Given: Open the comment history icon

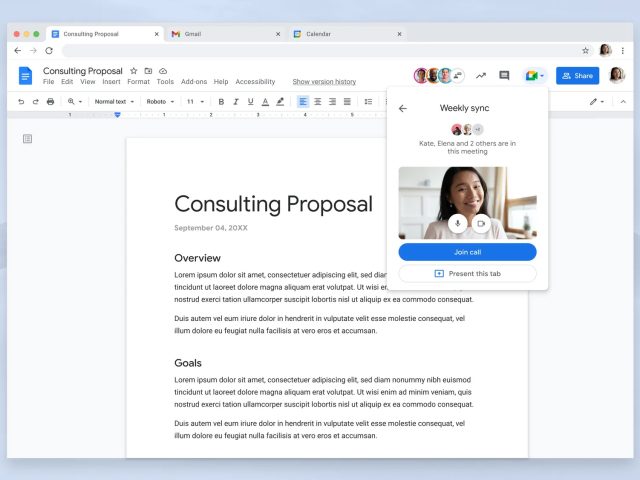Looking at the screenshot, I should (504, 75).
